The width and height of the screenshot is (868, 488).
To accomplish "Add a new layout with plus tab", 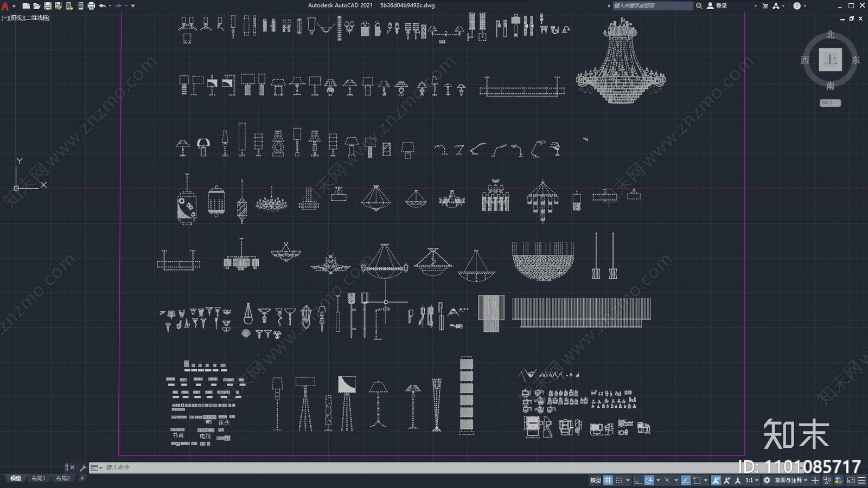I will click(x=82, y=478).
